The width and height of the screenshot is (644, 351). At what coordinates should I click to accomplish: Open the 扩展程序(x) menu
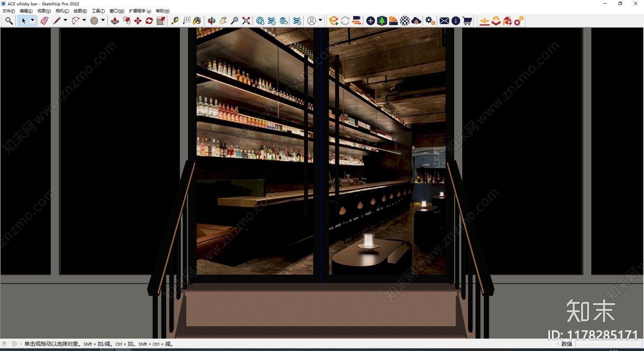pyautogui.click(x=140, y=11)
